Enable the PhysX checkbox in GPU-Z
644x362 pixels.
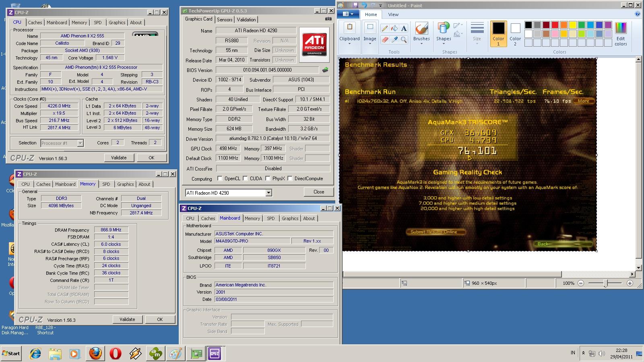coord(268,179)
